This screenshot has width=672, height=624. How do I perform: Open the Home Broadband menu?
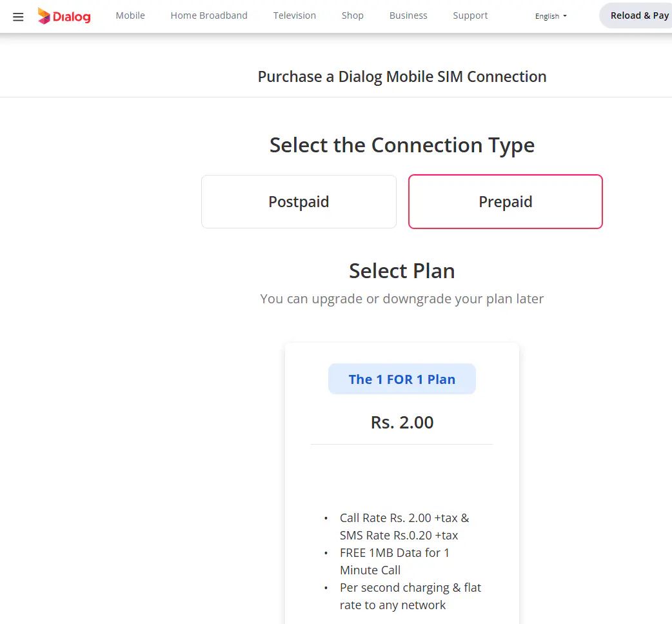point(209,15)
